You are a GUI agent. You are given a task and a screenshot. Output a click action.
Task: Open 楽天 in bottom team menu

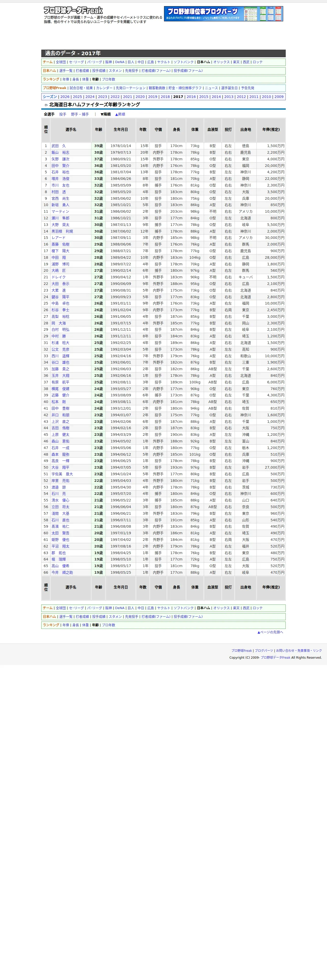pos(236,608)
